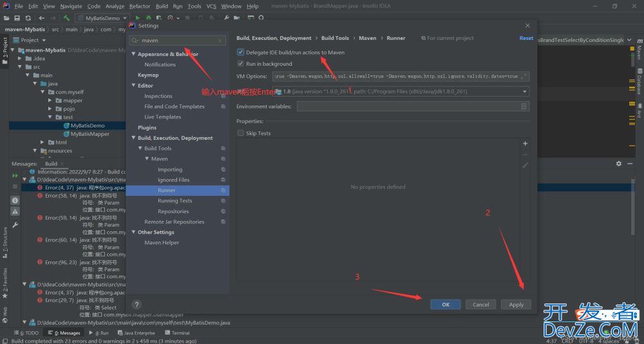644x344 pixels.
Task: Click the Cancel button
Action: tap(480, 305)
